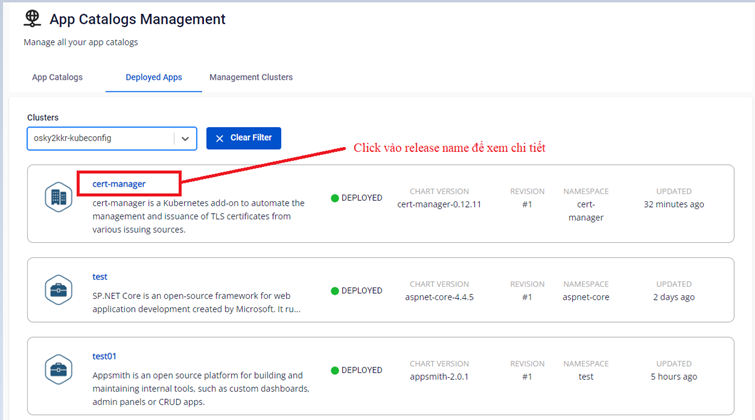Click the test01 release briefcase icon

(x=58, y=369)
